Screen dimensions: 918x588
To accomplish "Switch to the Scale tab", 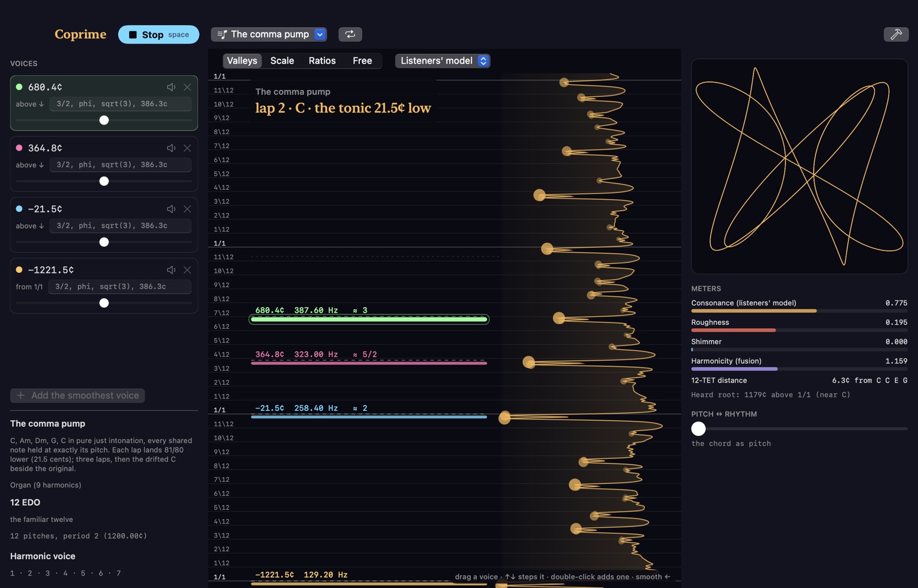I will tap(282, 61).
